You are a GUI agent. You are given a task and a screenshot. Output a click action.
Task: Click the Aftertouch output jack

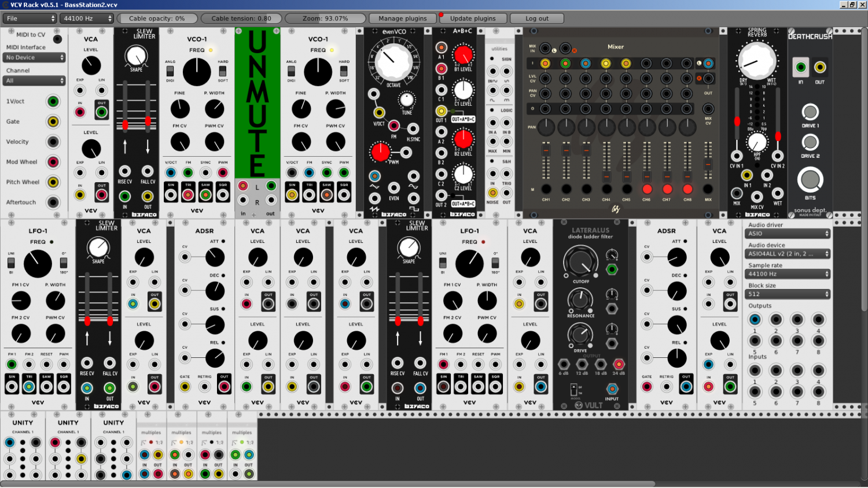(x=53, y=202)
